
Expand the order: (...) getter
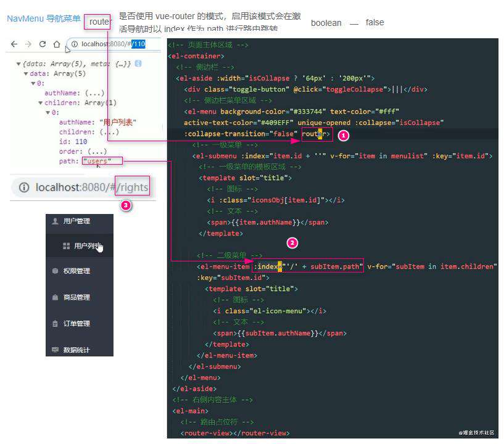coord(97,151)
